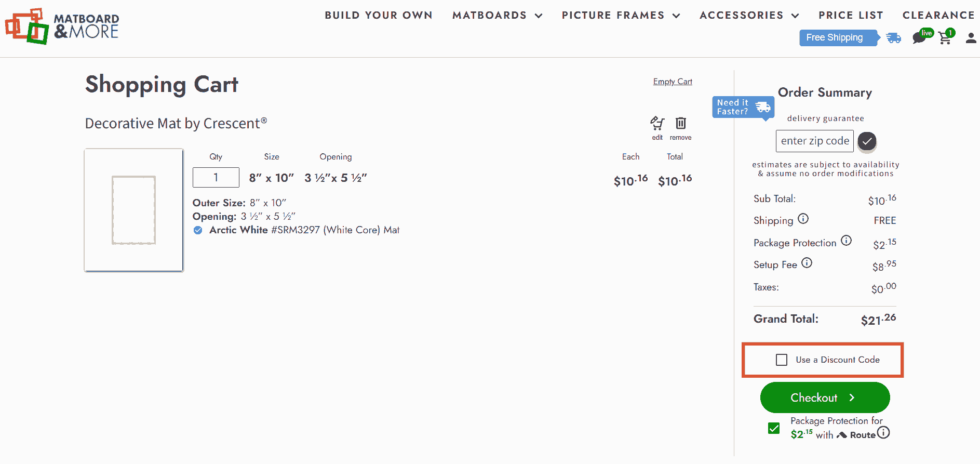Go to the Price List page
This screenshot has height=464, width=980.
click(851, 16)
